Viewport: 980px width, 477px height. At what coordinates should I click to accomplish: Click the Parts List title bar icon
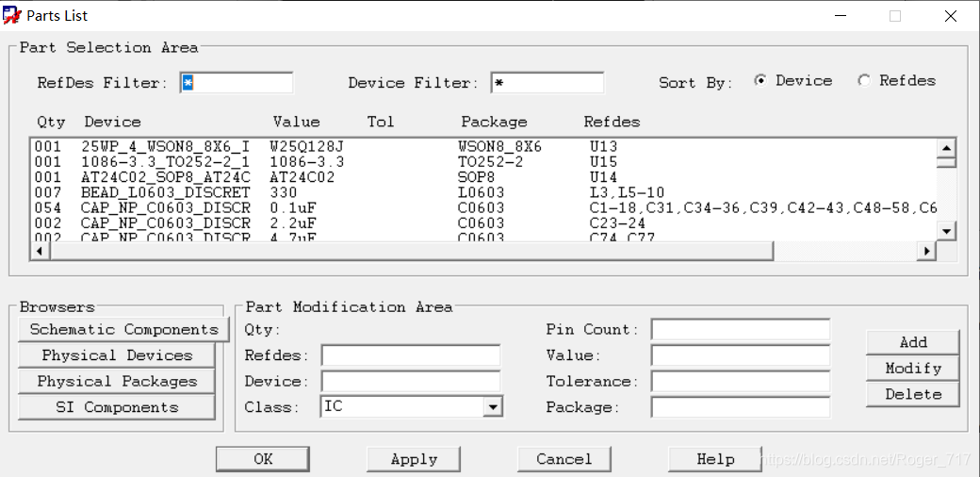pyautogui.click(x=13, y=16)
